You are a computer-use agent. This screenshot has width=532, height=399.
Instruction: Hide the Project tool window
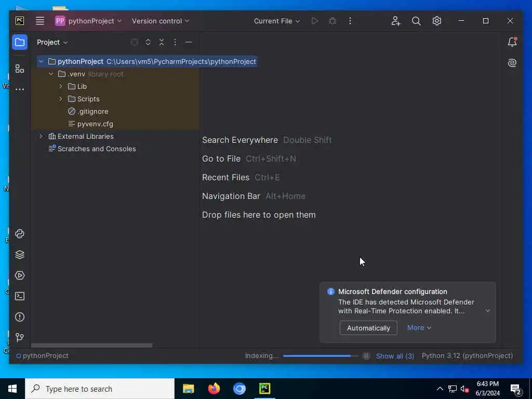coord(189,43)
